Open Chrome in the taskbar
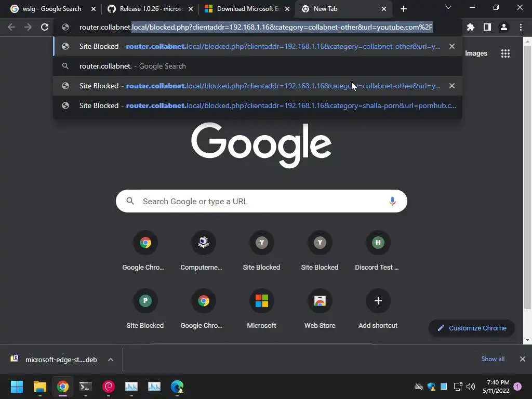Viewport: 532px width, 399px height. coord(63,387)
